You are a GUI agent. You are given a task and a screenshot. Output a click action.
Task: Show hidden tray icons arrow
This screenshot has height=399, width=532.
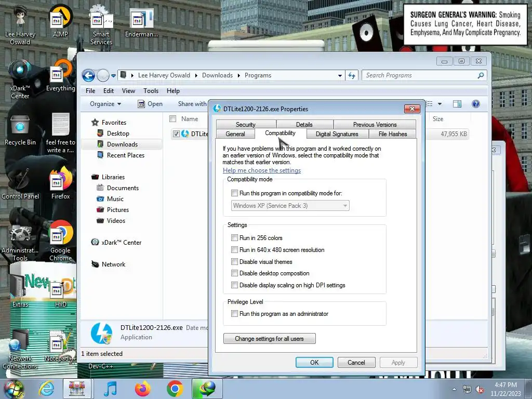454,390
